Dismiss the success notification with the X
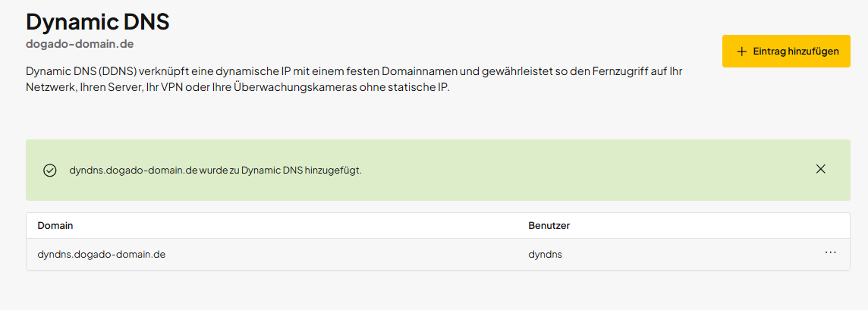 820,169
